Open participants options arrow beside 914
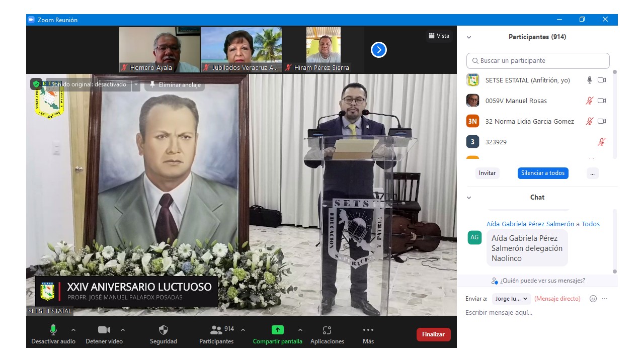The width and height of the screenshot is (644, 362). tap(243, 330)
